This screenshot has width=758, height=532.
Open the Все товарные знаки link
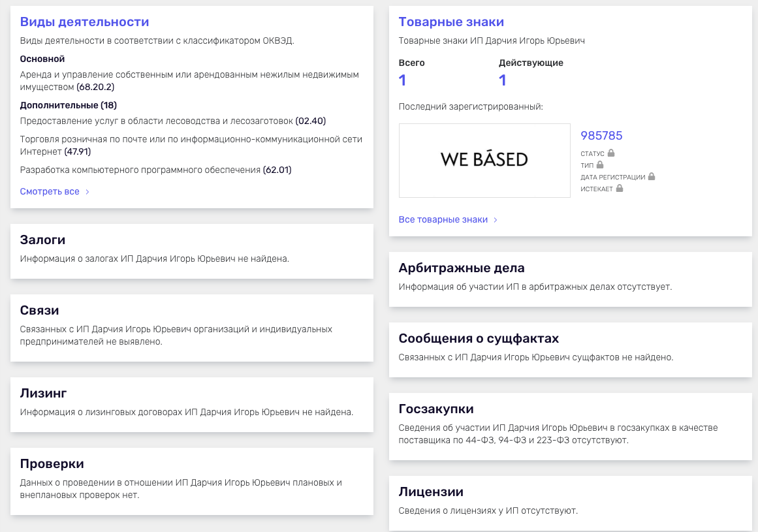point(443,220)
